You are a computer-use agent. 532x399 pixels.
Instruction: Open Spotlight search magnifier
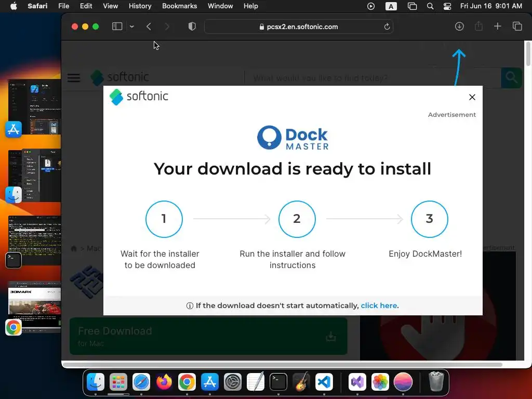tap(430, 6)
